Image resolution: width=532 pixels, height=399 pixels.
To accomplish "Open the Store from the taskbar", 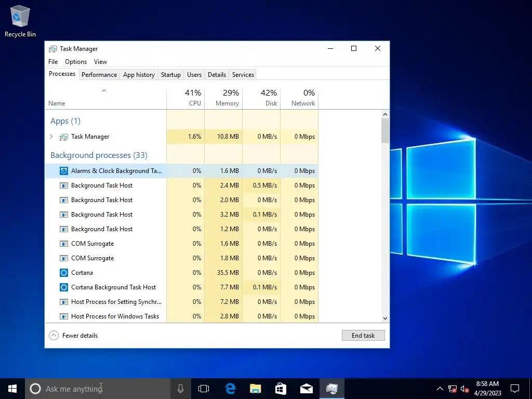I will coord(281,389).
